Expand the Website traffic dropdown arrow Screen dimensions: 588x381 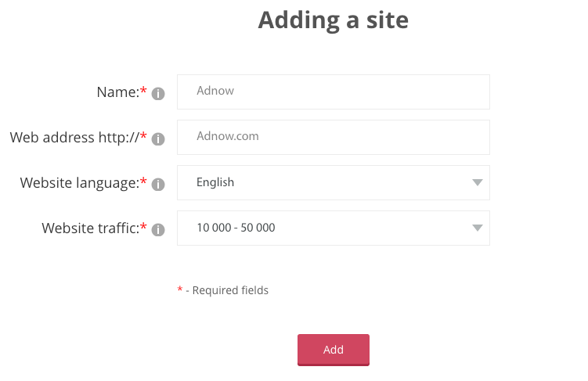click(x=477, y=228)
